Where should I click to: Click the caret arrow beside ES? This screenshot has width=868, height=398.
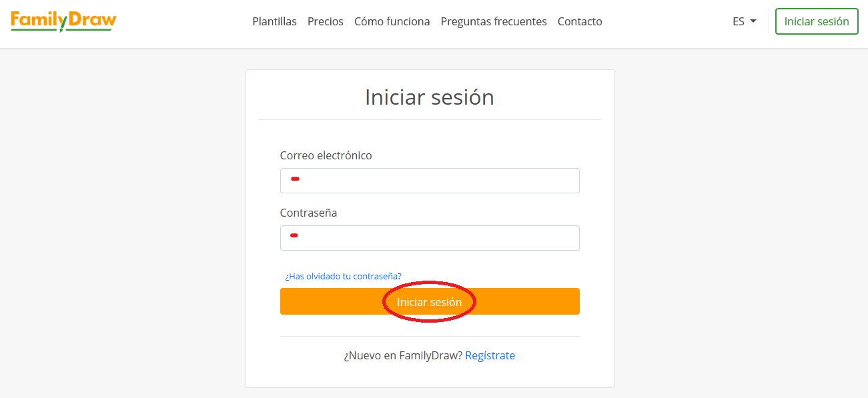[x=753, y=21]
